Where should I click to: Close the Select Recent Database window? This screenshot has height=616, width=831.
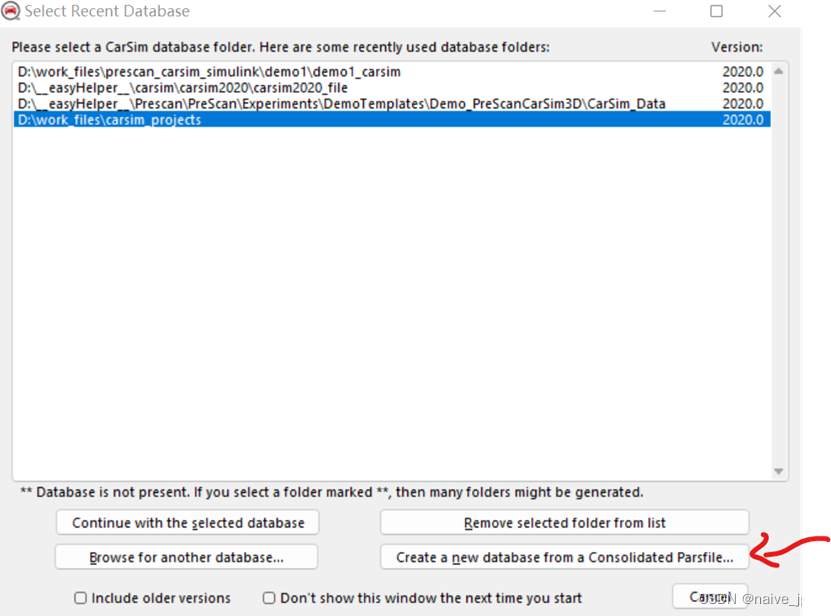click(774, 11)
